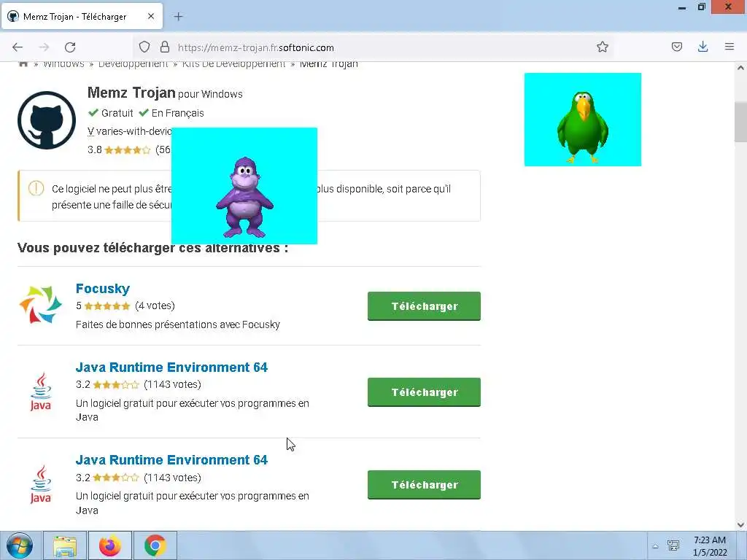Open first Java Runtime Environment 64 link
This screenshot has width=747, height=560.
point(171,367)
